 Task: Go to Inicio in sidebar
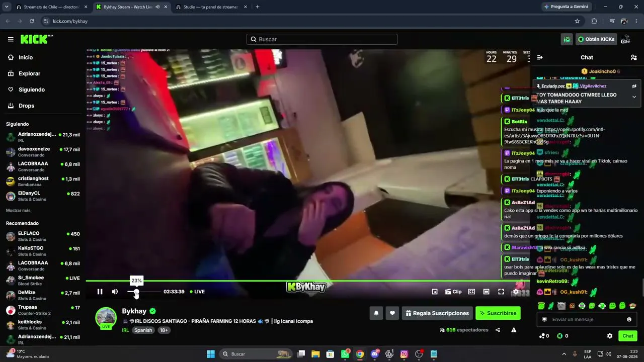click(x=26, y=57)
